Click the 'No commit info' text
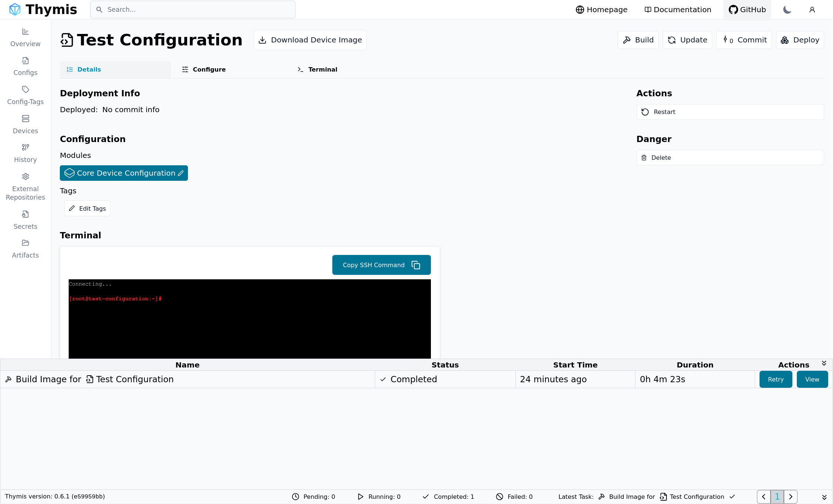 coord(131,110)
